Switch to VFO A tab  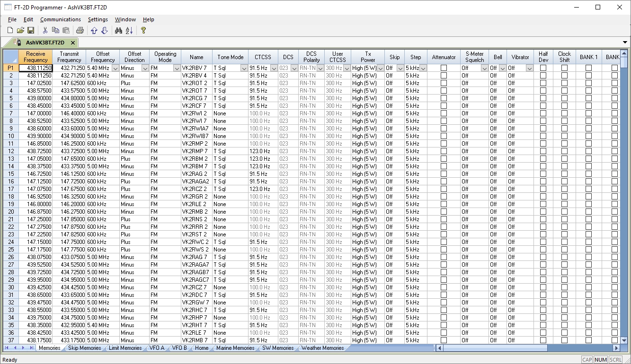(x=157, y=348)
